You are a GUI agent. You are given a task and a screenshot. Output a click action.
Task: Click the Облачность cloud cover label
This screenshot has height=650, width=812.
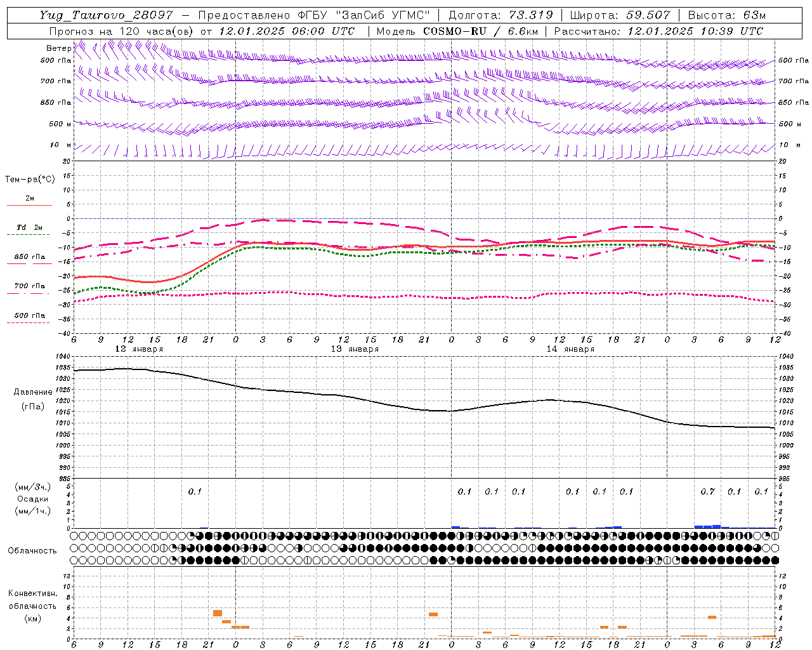(x=32, y=550)
